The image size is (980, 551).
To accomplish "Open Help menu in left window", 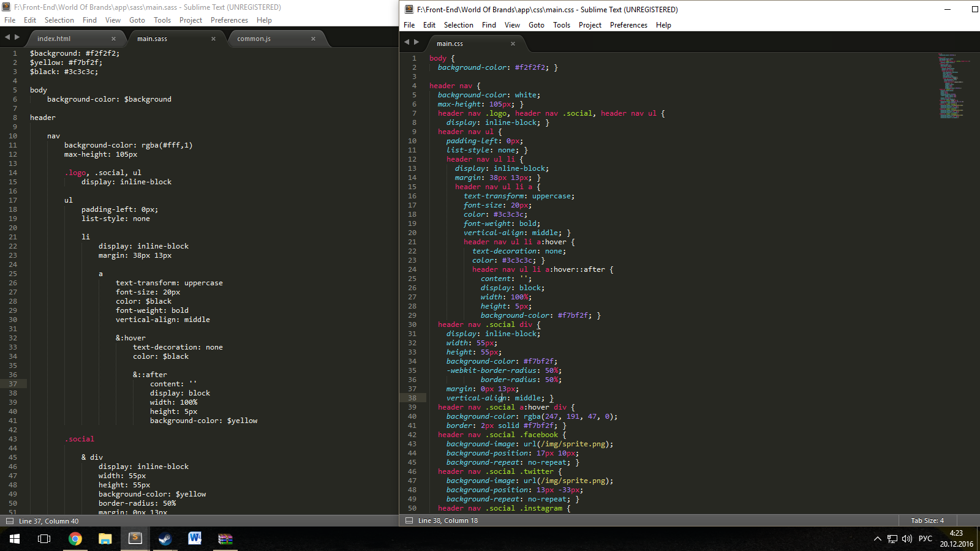I will [x=264, y=20].
